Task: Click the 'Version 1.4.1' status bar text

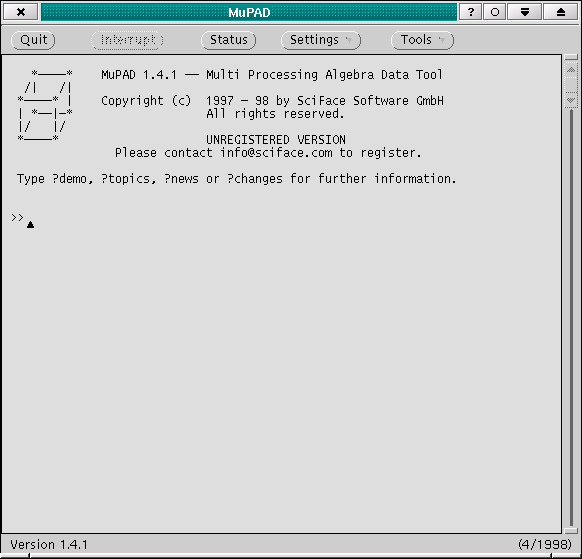Action: pyautogui.click(x=49, y=545)
